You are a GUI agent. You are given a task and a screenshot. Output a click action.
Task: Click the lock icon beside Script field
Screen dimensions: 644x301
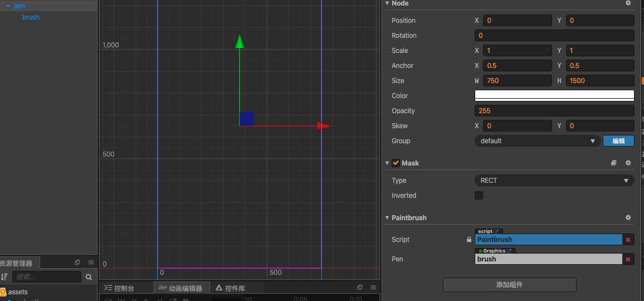(469, 239)
